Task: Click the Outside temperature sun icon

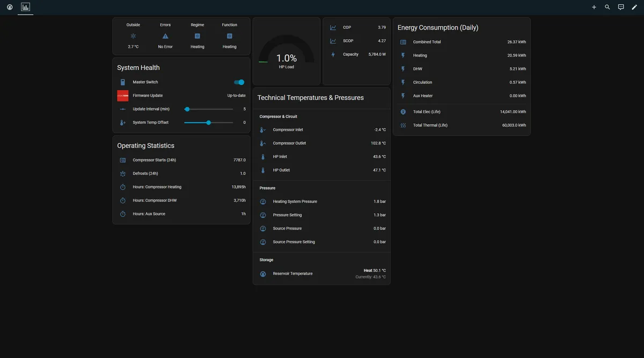Action: pyautogui.click(x=133, y=36)
